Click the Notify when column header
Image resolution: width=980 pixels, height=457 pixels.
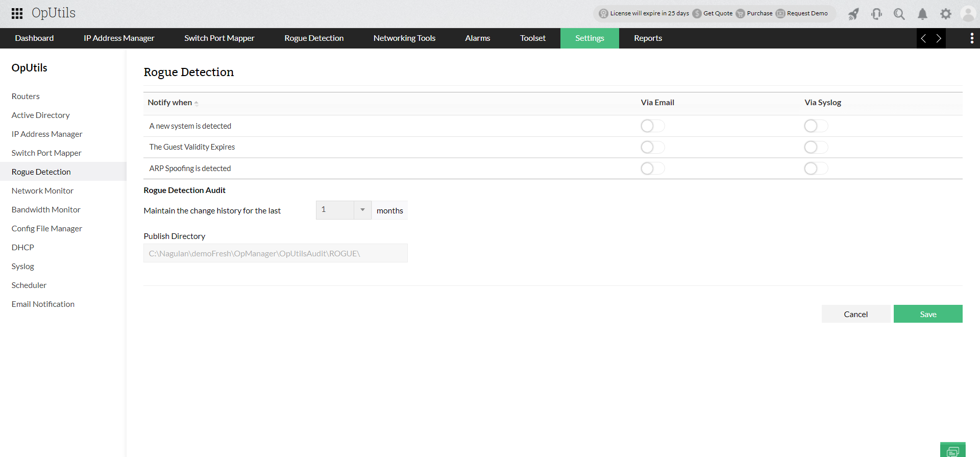pyautogui.click(x=170, y=103)
